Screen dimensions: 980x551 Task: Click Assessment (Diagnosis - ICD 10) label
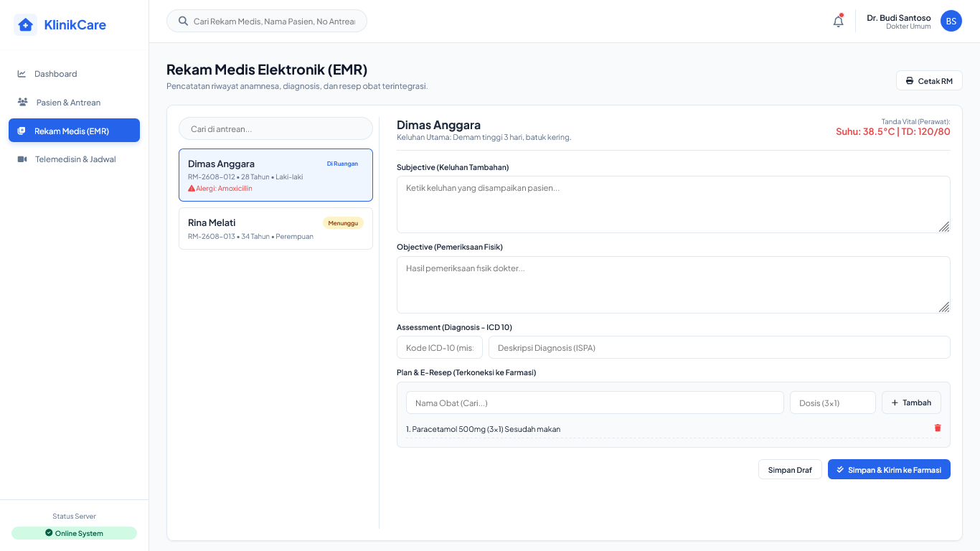tap(454, 327)
